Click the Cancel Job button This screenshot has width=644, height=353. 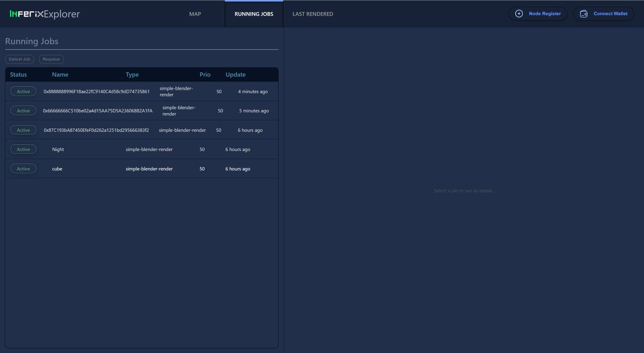coord(20,59)
